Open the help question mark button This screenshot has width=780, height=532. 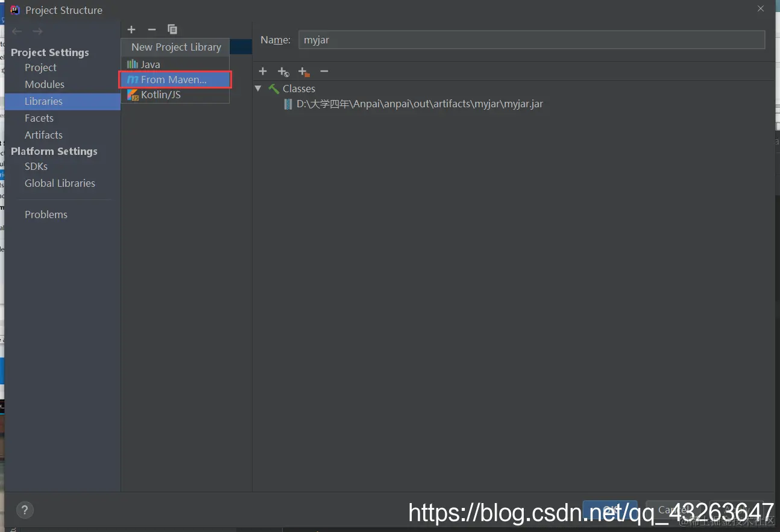[x=25, y=510]
